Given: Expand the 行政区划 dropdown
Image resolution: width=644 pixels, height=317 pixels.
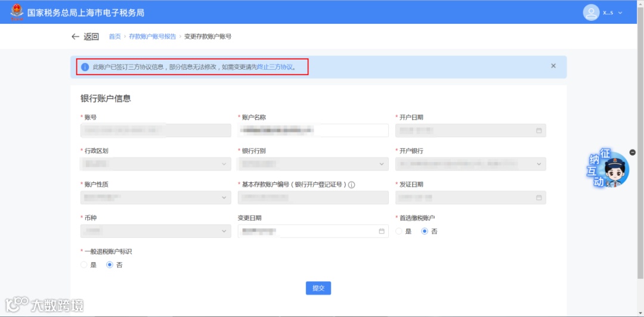Looking at the screenshot, I should 156,164.
